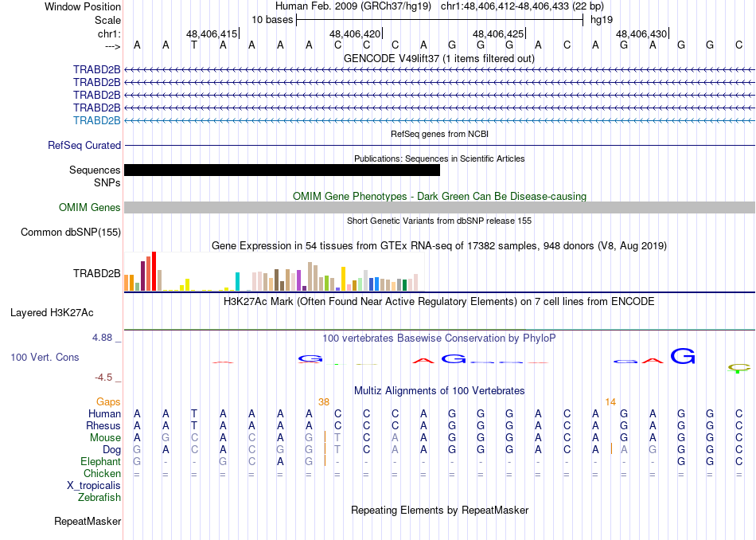Select the gray OMIM Genes item bar

point(439,208)
